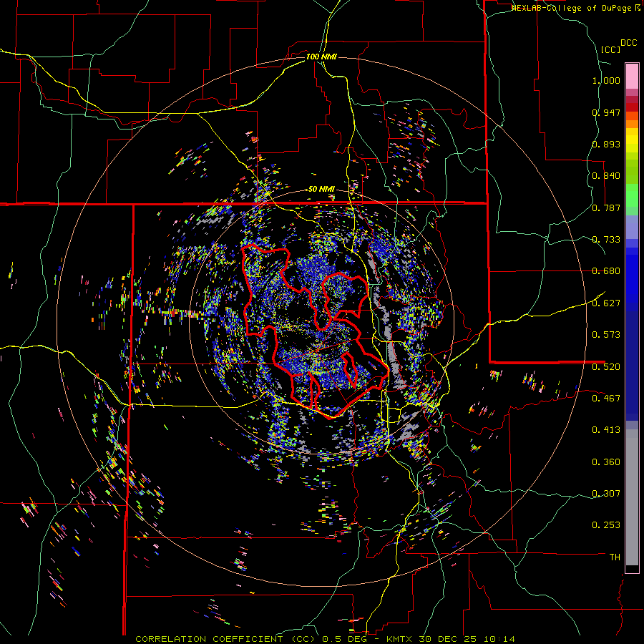Click the 0.733 value on the scale
This screenshot has width=644, height=644.
tap(606, 240)
